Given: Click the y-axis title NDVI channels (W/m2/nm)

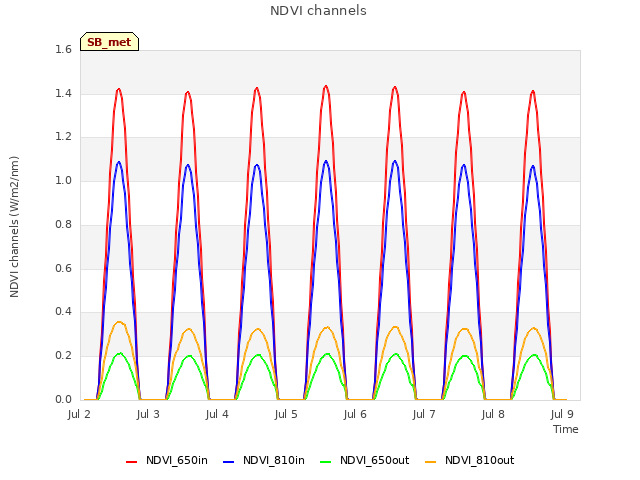Looking at the screenshot, I should [14, 227].
